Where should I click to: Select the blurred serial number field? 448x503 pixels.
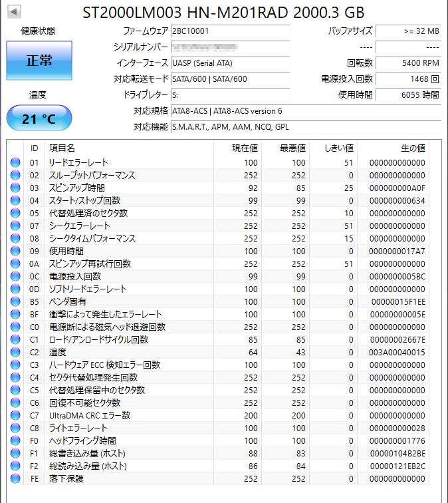(x=230, y=47)
